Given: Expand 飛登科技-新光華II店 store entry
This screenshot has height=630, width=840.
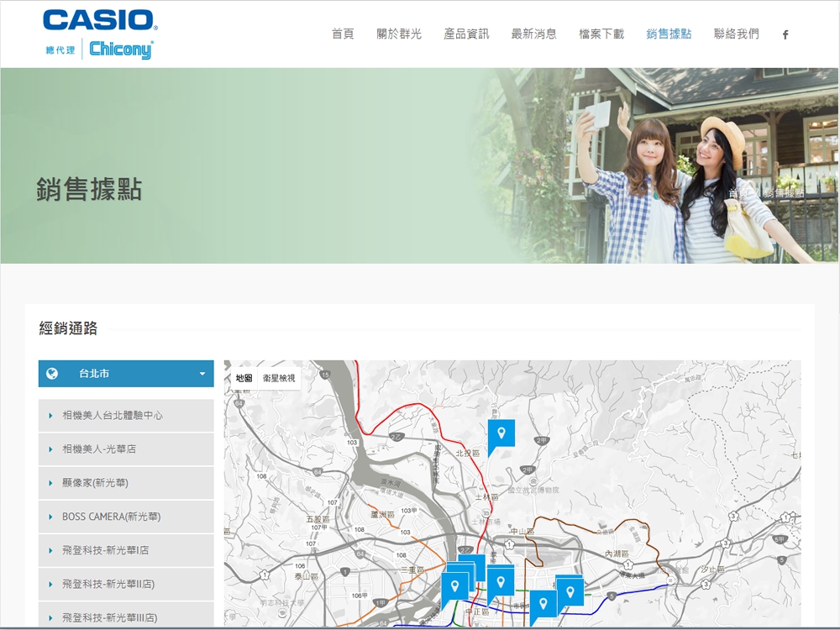Looking at the screenshot, I should coord(126,584).
